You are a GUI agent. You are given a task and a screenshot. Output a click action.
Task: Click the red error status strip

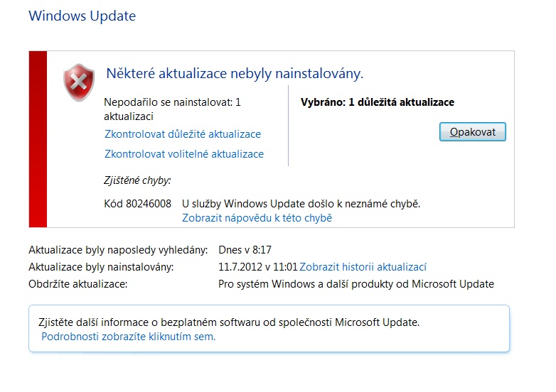tap(38, 139)
